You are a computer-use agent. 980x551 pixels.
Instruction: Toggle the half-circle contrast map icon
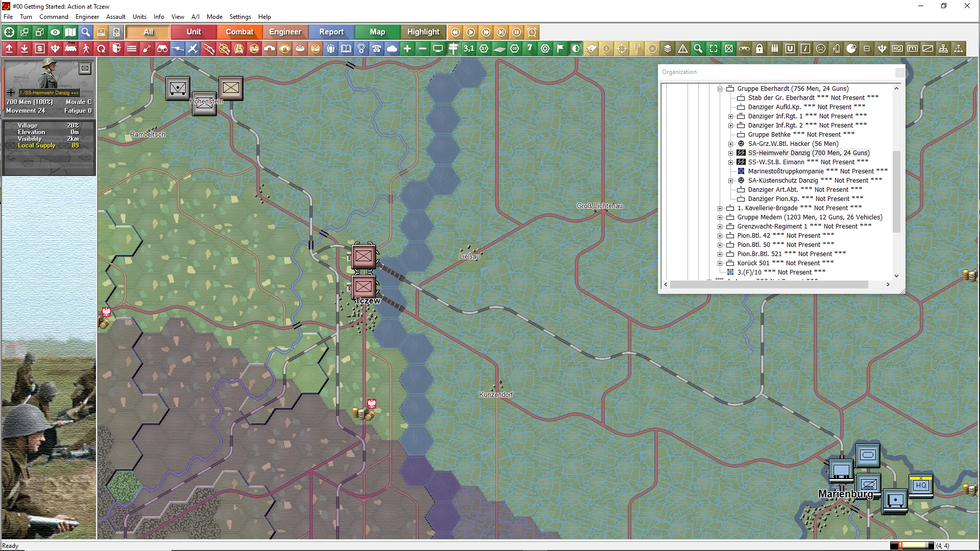576,49
